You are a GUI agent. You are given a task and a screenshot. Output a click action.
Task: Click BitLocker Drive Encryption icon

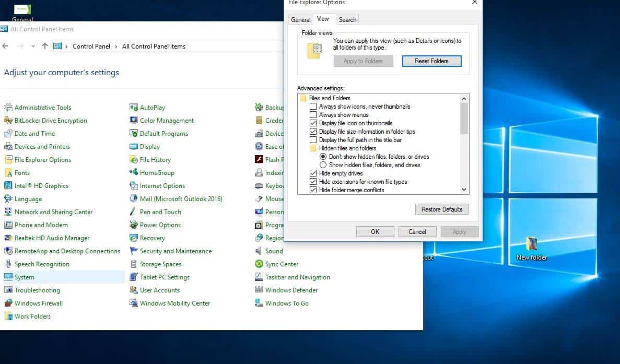tap(8, 120)
